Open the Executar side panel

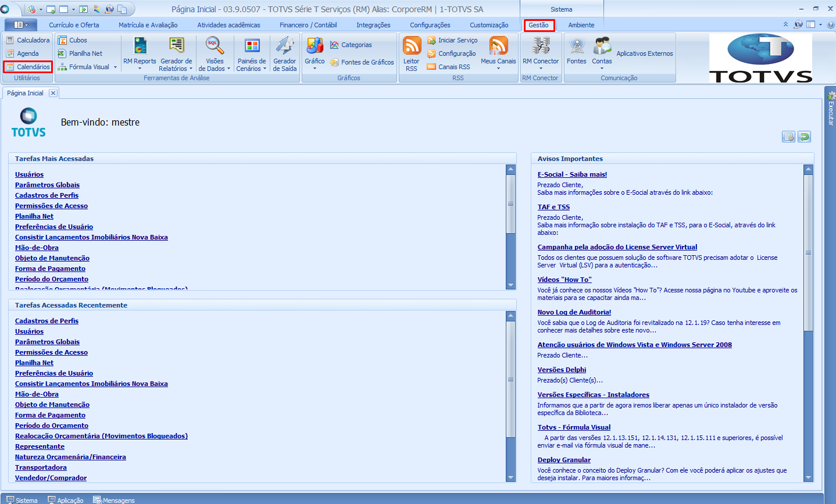pos(830,108)
